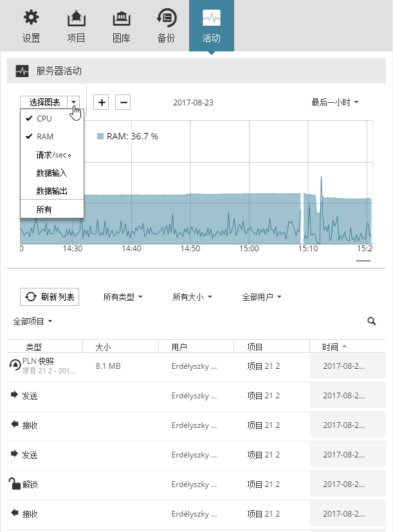Viewport: 393px width, 532px height.
Task: Open the 全部用户 filter dropdown
Action: coord(262,297)
